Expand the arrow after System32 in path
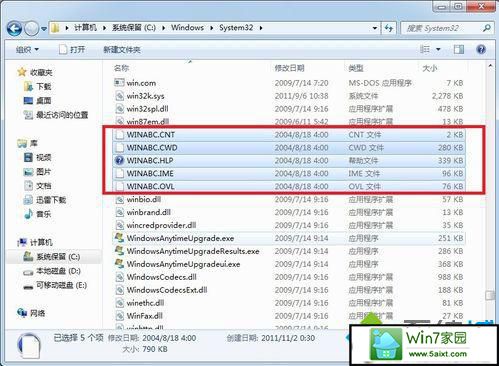 pyautogui.click(x=261, y=28)
